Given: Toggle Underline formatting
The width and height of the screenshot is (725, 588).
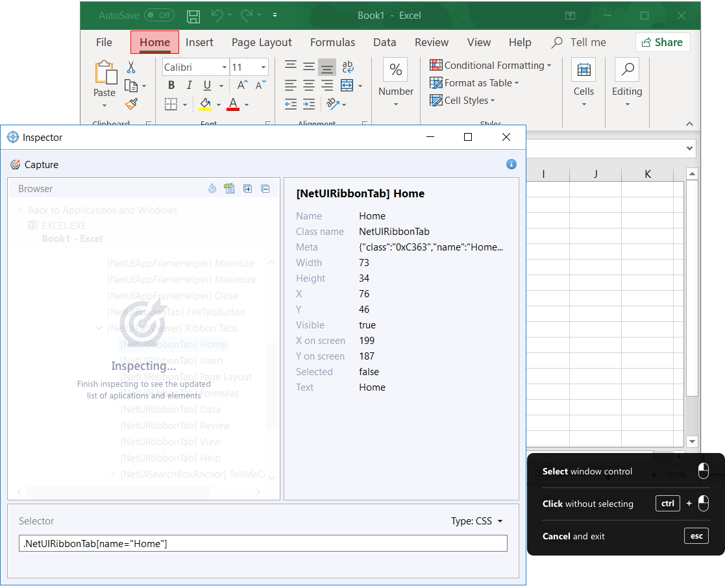Looking at the screenshot, I should click(x=207, y=86).
